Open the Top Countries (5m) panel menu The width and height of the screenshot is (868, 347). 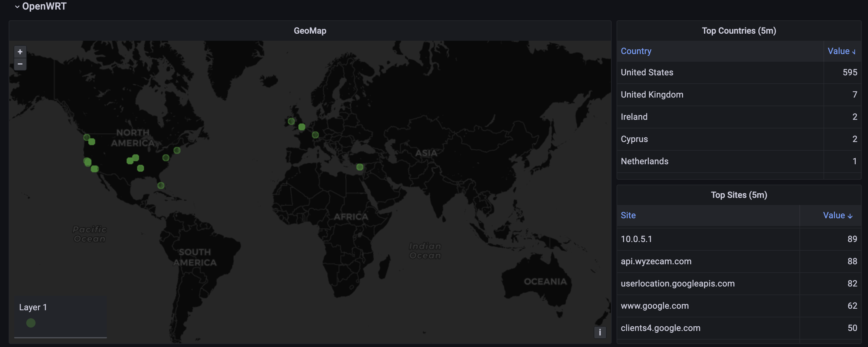[x=739, y=31]
